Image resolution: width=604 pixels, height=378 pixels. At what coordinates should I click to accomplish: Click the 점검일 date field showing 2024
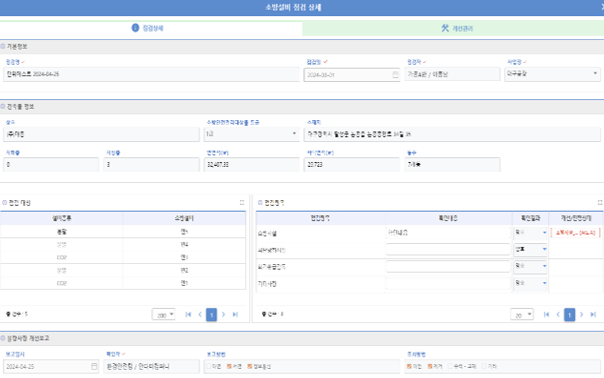click(x=351, y=75)
